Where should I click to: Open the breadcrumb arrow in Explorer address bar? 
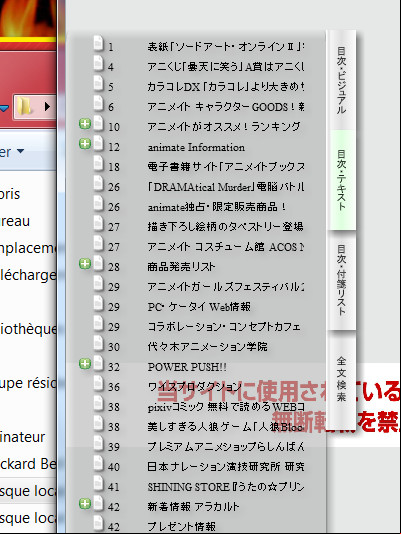click(47, 107)
